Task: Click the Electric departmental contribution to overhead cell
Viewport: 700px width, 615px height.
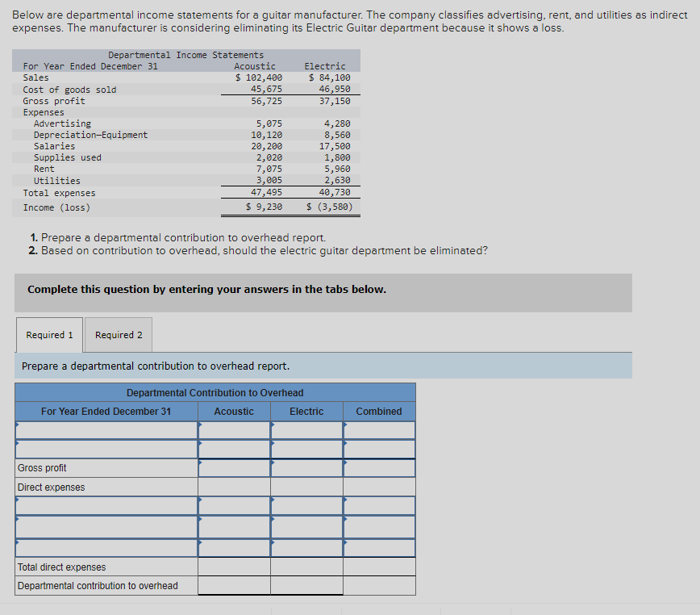Action: (x=306, y=585)
